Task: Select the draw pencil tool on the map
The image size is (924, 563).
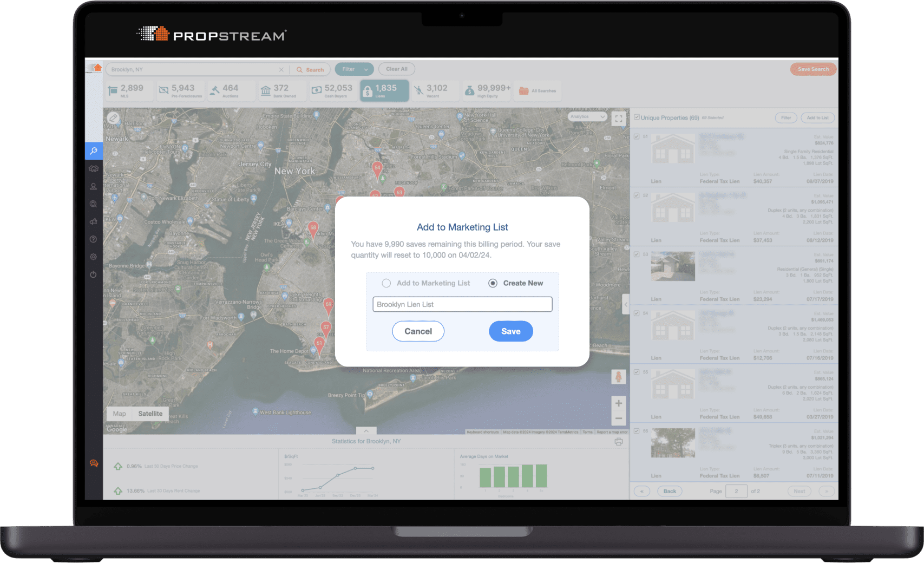Action: (114, 117)
